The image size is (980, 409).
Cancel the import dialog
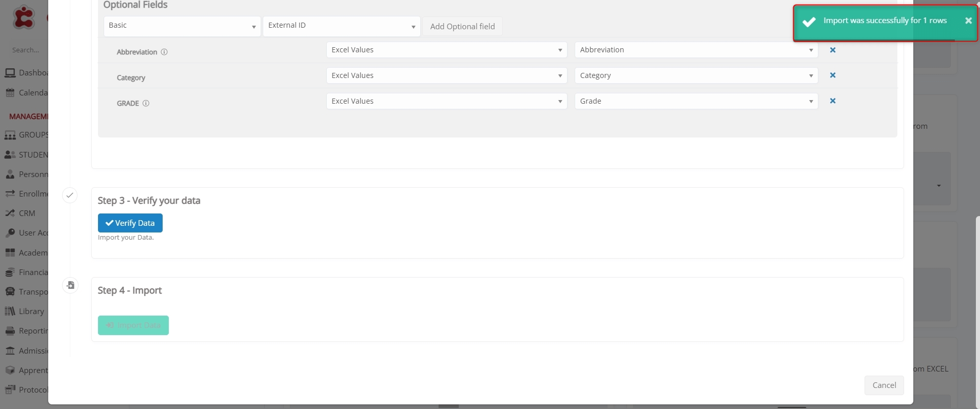(x=884, y=385)
